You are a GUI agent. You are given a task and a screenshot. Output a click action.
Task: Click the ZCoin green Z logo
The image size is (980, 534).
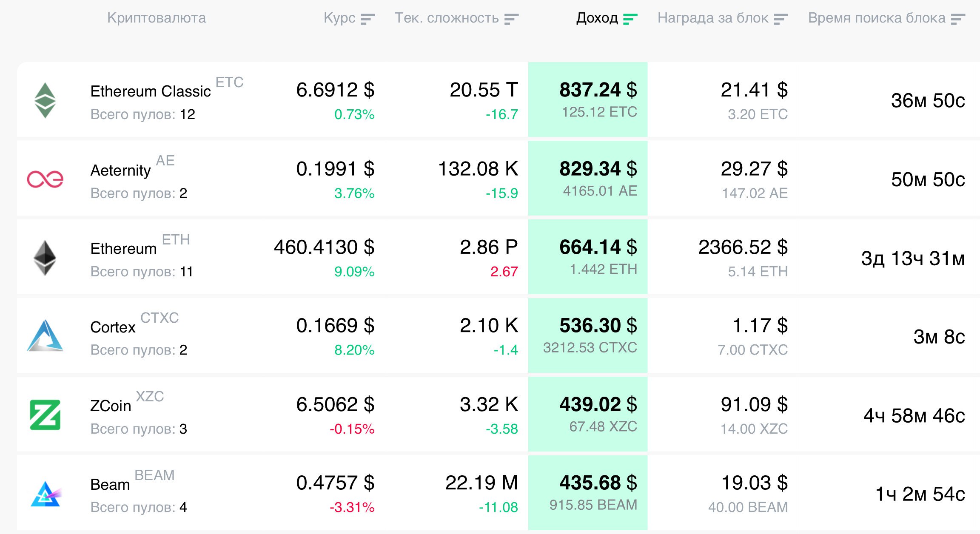click(45, 415)
